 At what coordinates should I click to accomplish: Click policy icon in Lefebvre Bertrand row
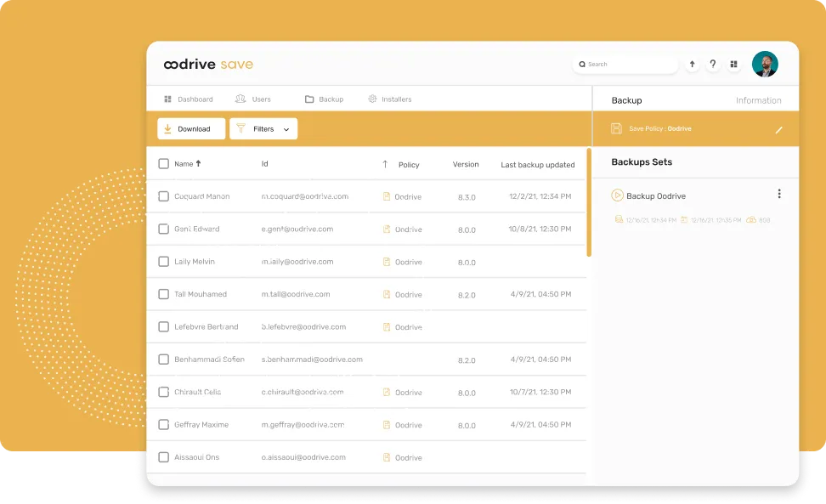pos(387,327)
